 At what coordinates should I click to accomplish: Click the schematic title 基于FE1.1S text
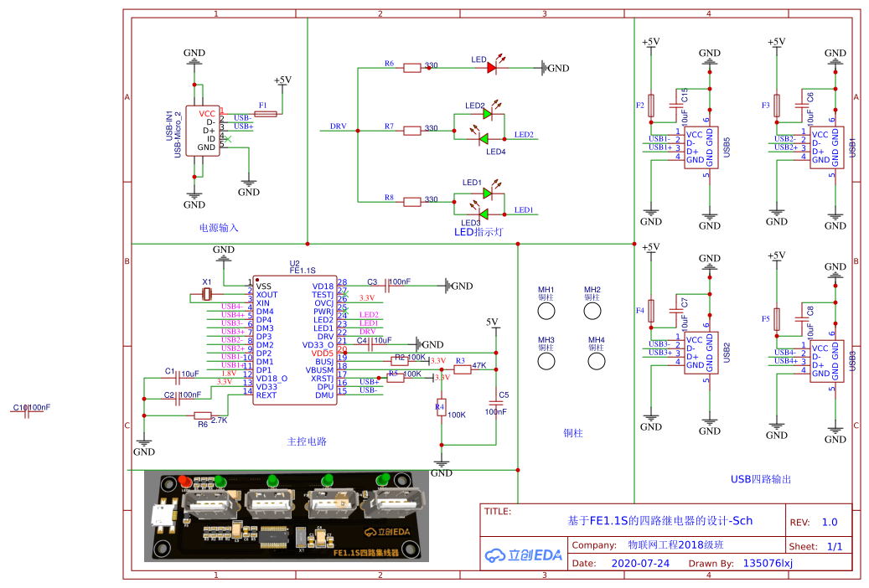click(x=662, y=520)
